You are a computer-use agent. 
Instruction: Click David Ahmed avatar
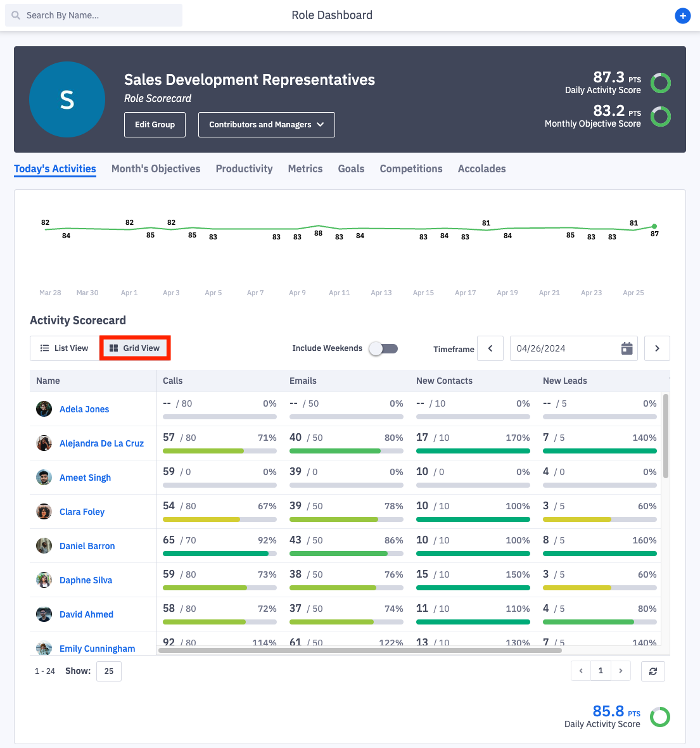[44, 614]
